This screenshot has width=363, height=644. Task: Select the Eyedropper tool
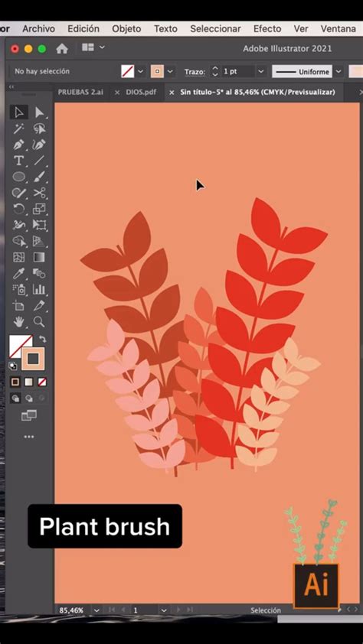[19, 273]
